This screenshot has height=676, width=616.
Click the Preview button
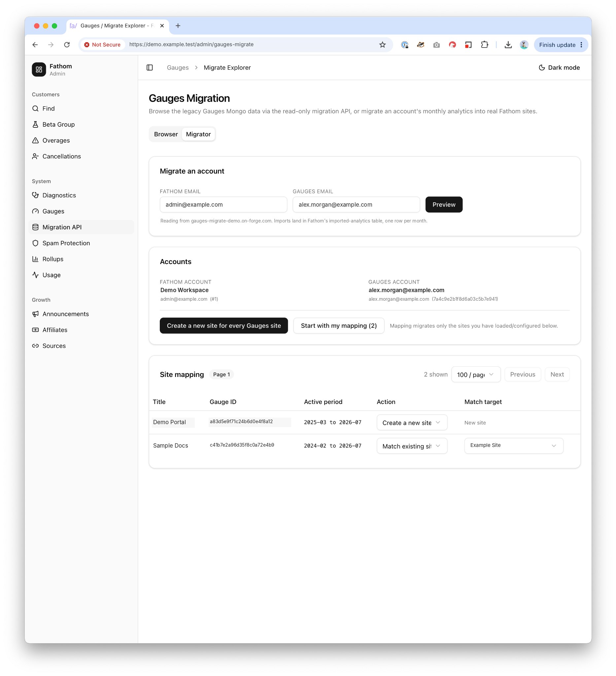pyautogui.click(x=444, y=205)
